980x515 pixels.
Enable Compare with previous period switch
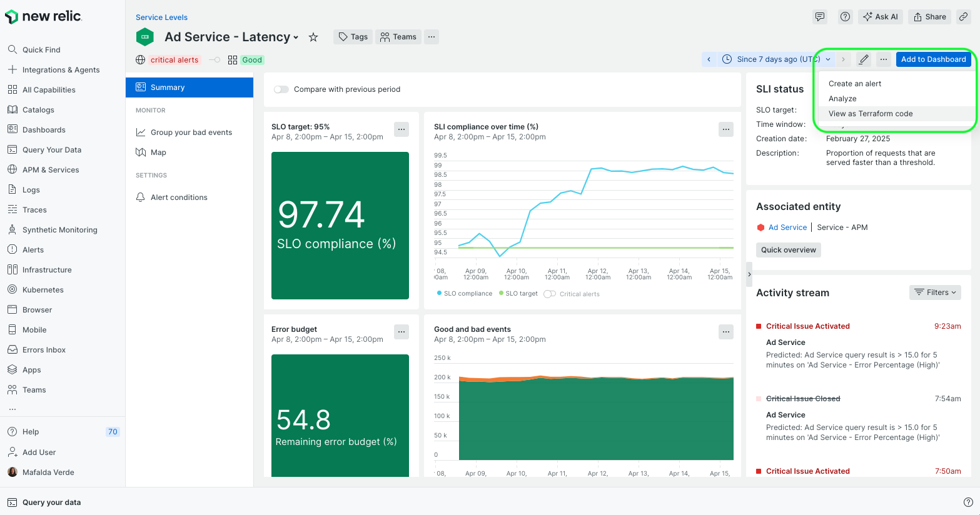point(281,89)
